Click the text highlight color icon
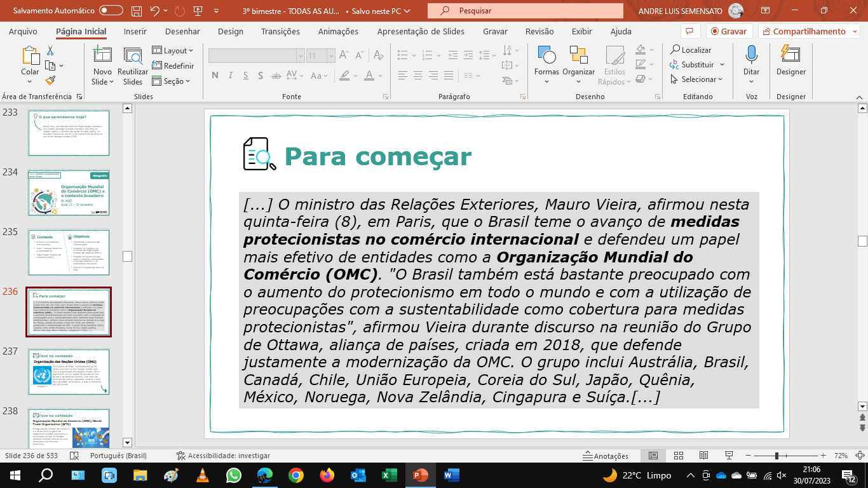The height and width of the screenshot is (488, 868). click(x=344, y=76)
